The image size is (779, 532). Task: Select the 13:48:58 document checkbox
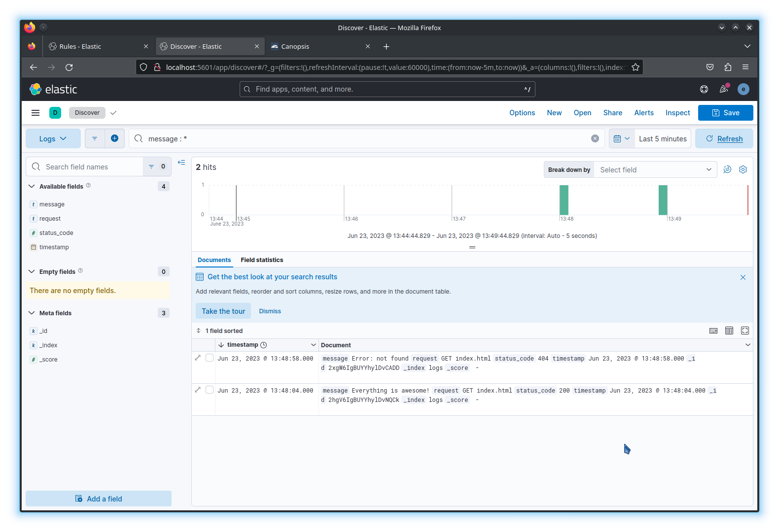tap(210, 358)
